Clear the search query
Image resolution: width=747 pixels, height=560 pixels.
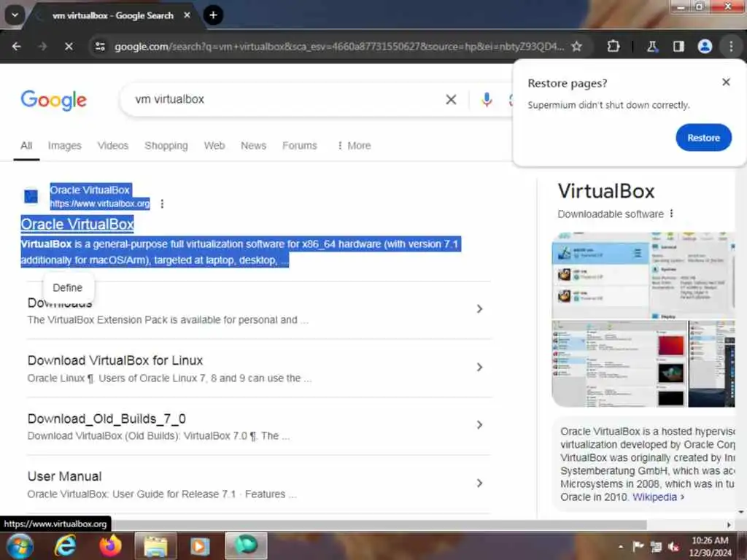[451, 99]
